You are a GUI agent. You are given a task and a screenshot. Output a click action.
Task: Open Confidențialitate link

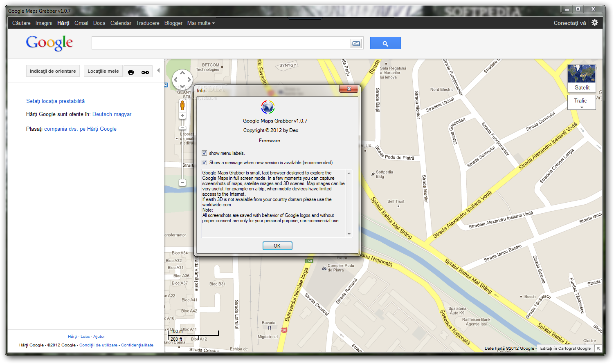[x=137, y=345]
